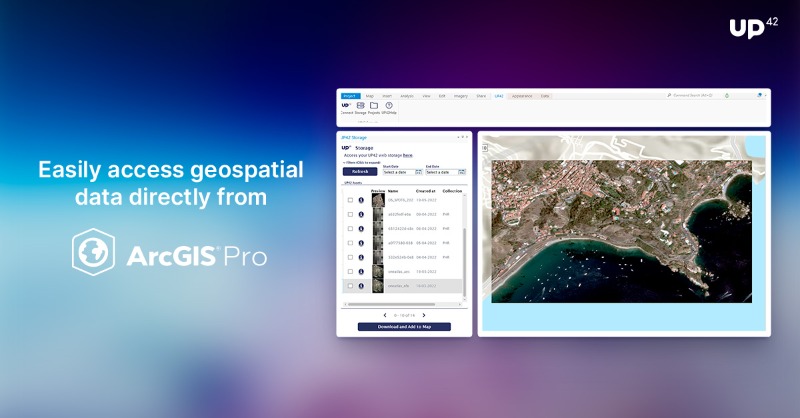Open the UP42 Storage pane options dropdown arrow
The width and height of the screenshot is (800, 418).
458,137
